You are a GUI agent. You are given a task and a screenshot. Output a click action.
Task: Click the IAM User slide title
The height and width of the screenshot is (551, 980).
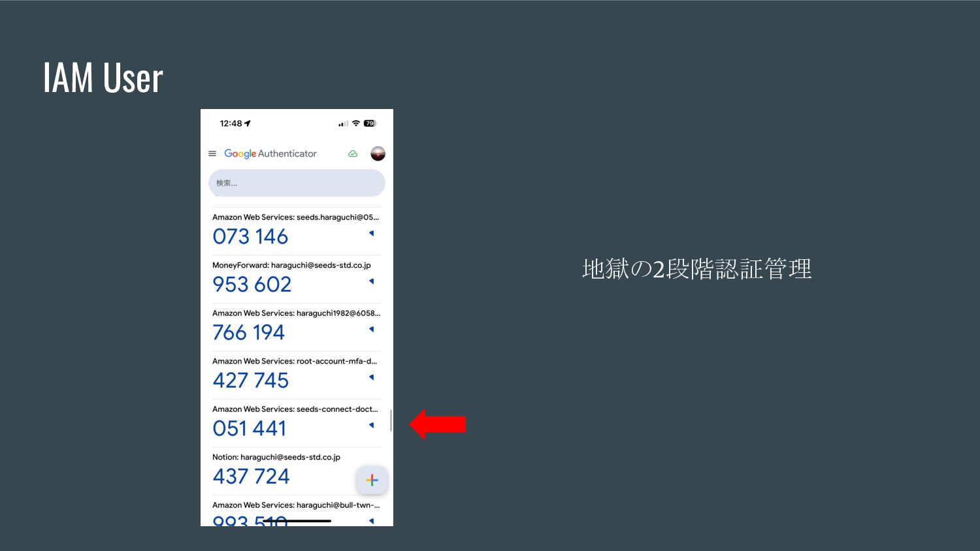click(x=103, y=78)
